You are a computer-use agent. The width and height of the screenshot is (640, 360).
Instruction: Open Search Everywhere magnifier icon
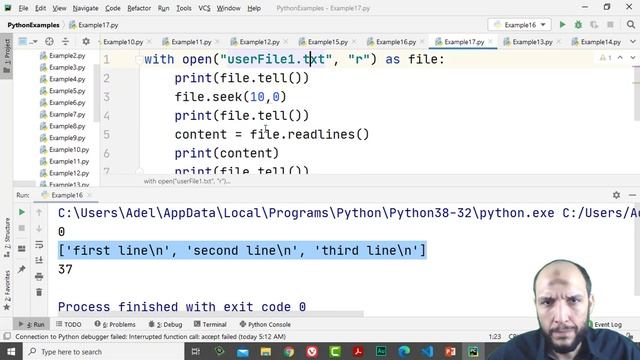point(631,25)
